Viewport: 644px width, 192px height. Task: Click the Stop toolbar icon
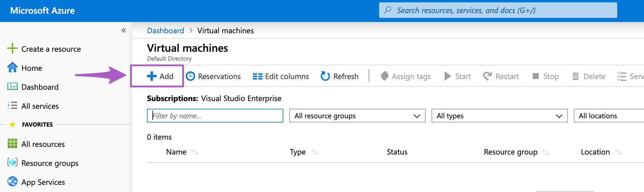[536, 76]
